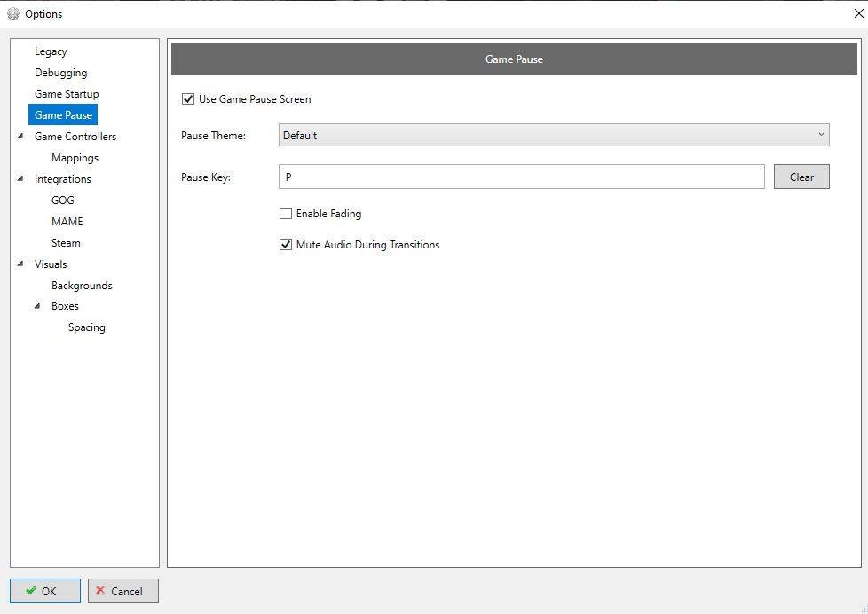
Task: Open Game Controllers settings
Action: [x=75, y=137]
